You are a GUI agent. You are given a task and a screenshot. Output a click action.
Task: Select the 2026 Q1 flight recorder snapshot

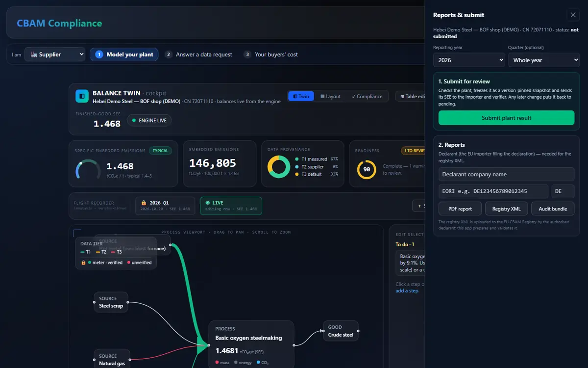point(166,206)
